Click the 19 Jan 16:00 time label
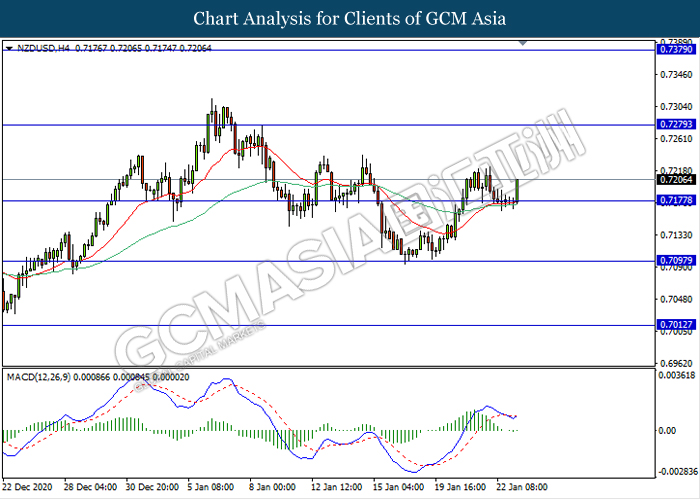The width and height of the screenshot is (700, 500). tap(460, 487)
